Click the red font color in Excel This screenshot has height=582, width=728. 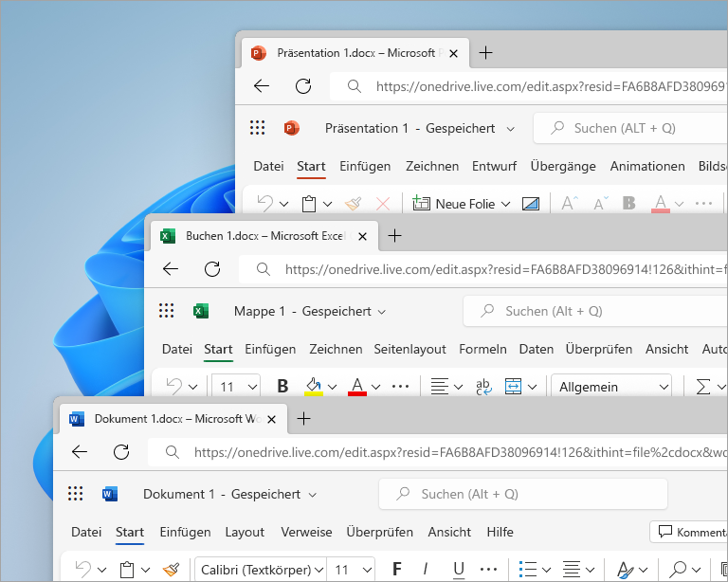click(x=357, y=386)
